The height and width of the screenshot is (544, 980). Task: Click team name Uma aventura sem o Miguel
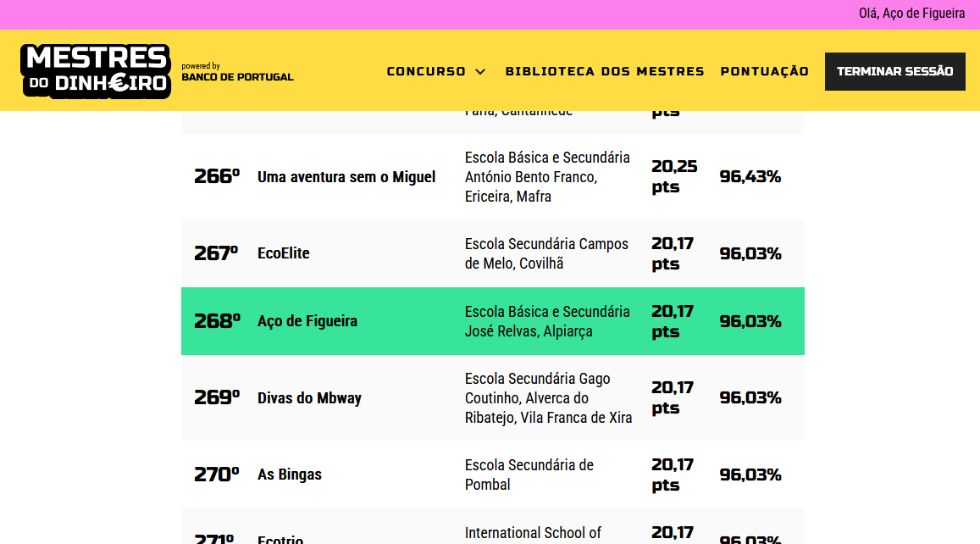(x=346, y=177)
